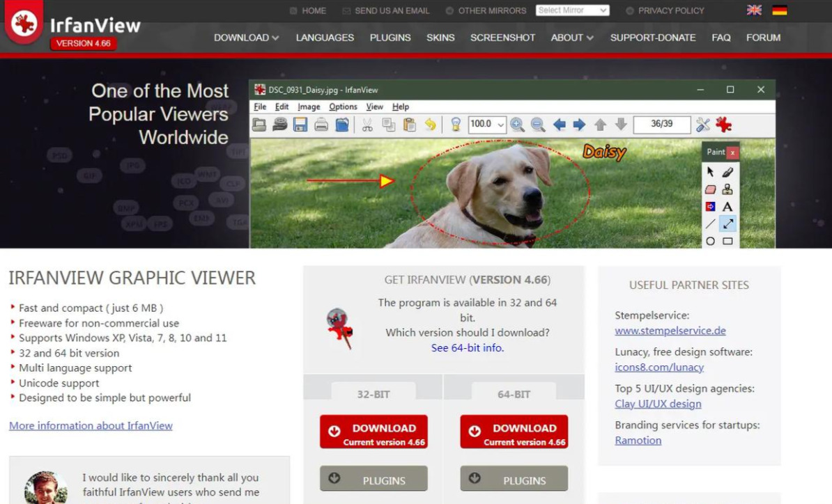Open the SKINS navigation item
The image size is (832, 504).
[x=440, y=38]
